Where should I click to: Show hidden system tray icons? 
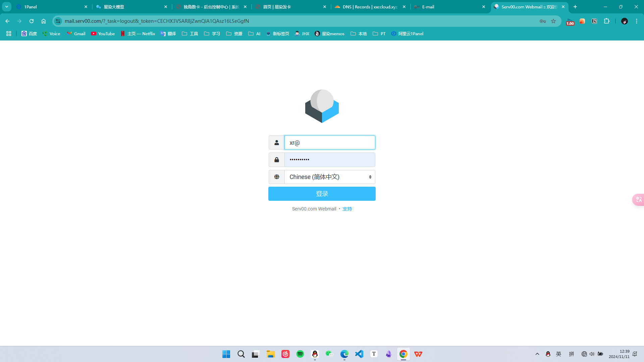537,354
